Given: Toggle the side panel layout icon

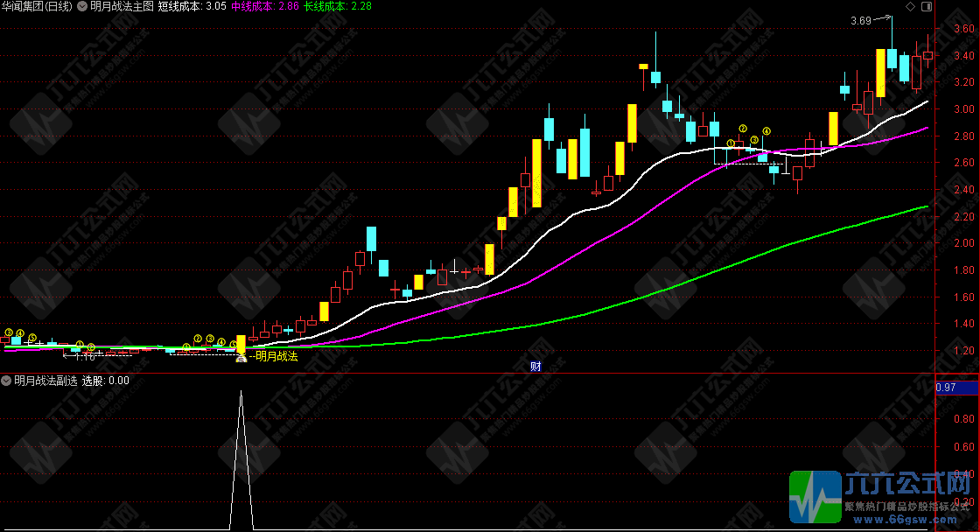Looking at the screenshot, I should (926, 6).
